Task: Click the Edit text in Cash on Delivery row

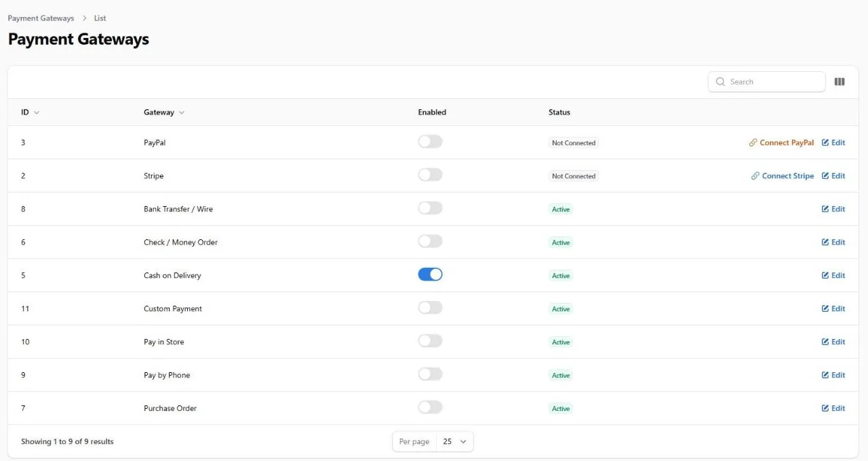Action: tap(838, 276)
